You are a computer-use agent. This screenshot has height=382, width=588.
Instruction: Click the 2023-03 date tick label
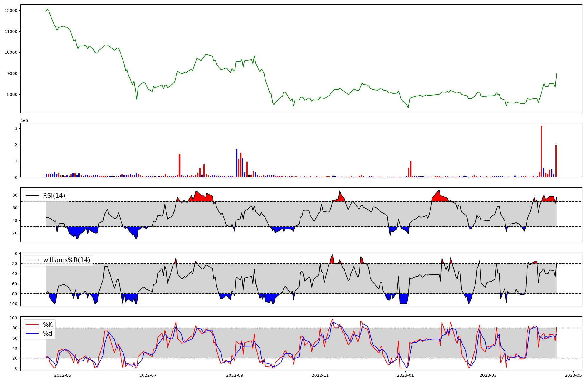click(x=488, y=375)
